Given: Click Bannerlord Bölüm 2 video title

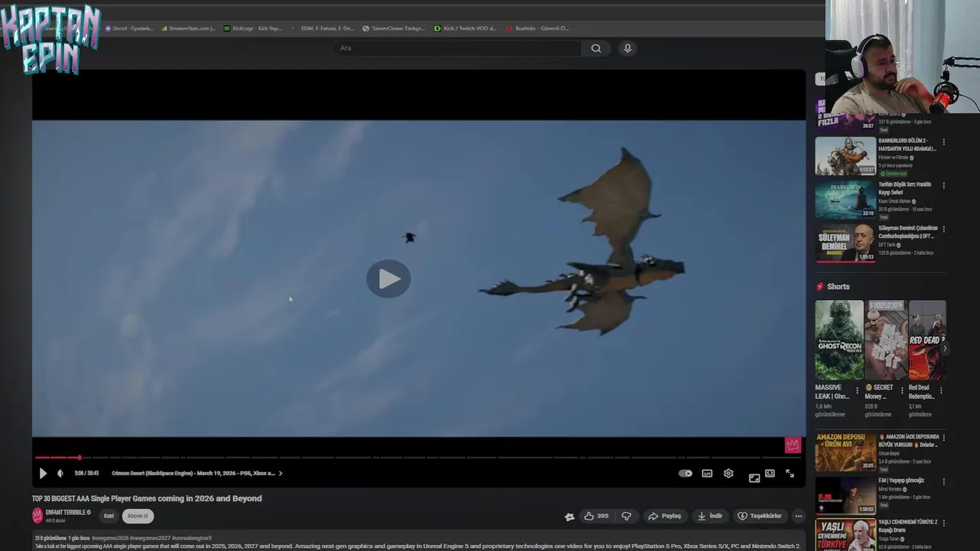Looking at the screenshot, I should [x=907, y=145].
